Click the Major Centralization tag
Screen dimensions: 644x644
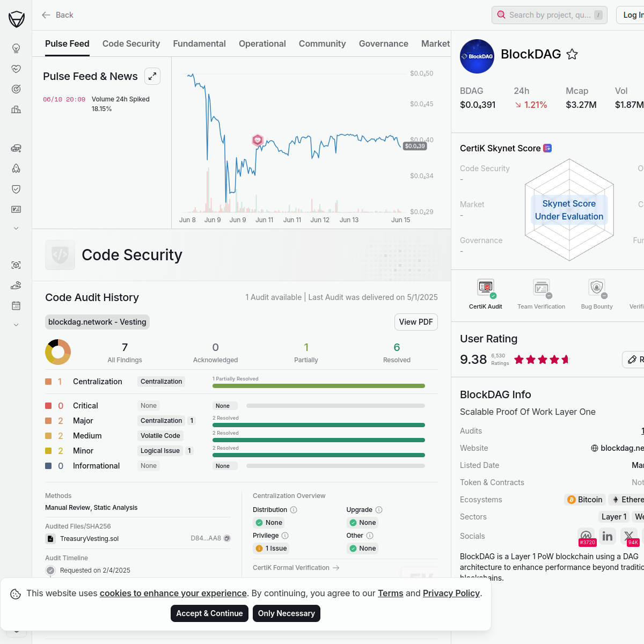[x=162, y=421]
